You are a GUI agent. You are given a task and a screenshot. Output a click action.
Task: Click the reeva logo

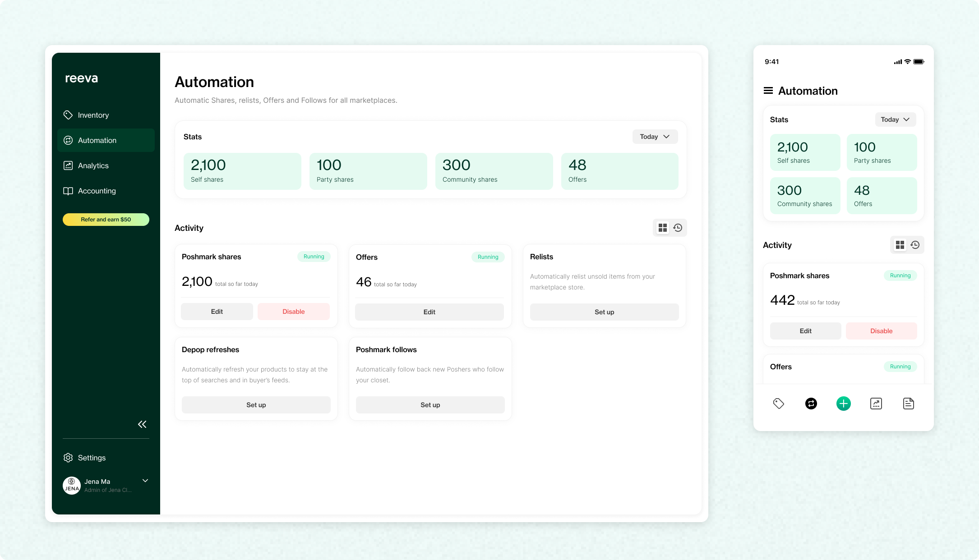(x=81, y=78)
